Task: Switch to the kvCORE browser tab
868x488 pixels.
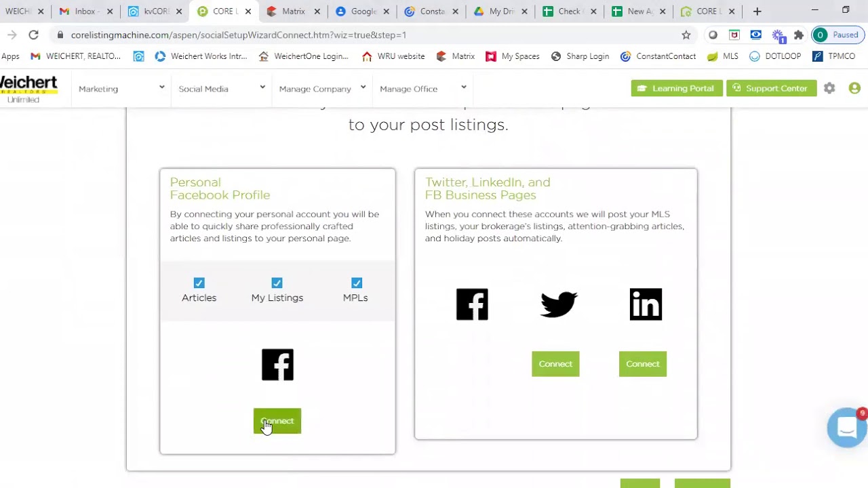Action: pyautogui.click(x=155, y=12)
